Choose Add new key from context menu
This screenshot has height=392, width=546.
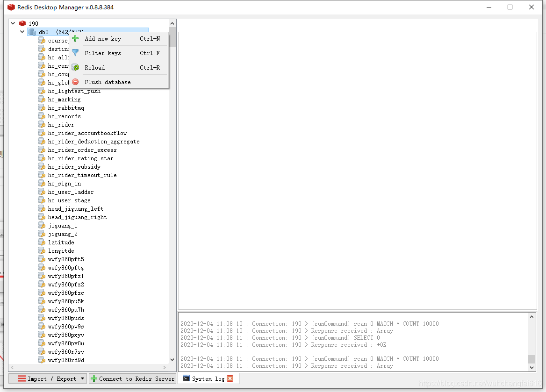coord(120,39)
